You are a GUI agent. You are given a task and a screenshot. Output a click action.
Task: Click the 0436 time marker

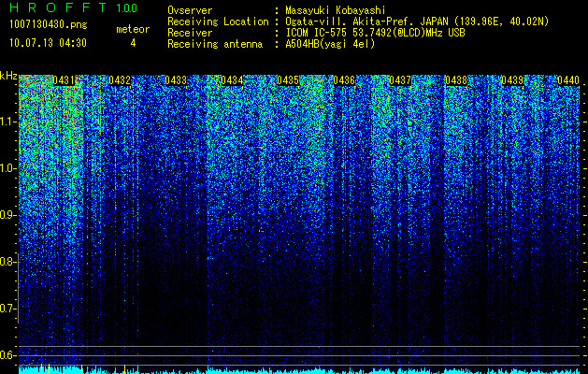(x=344, y=80)
